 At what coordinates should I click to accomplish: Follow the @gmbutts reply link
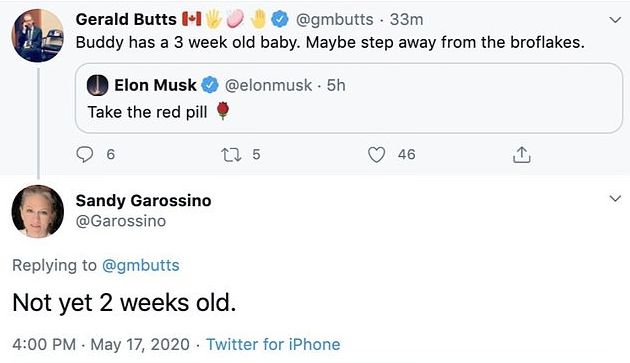(x=141, y=265)
